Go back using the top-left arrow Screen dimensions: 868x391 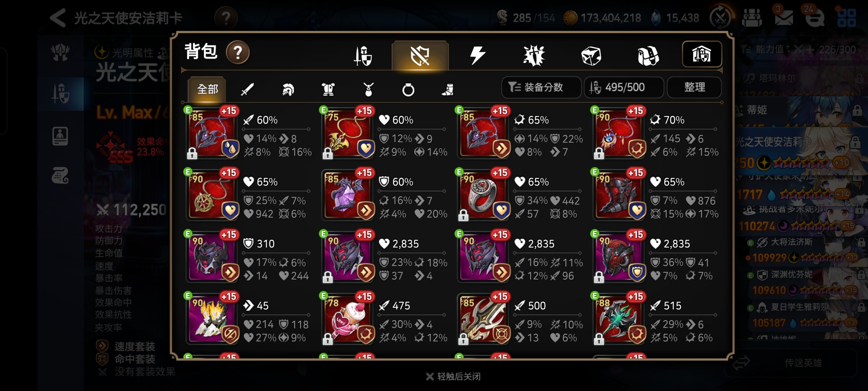[58, 18]
